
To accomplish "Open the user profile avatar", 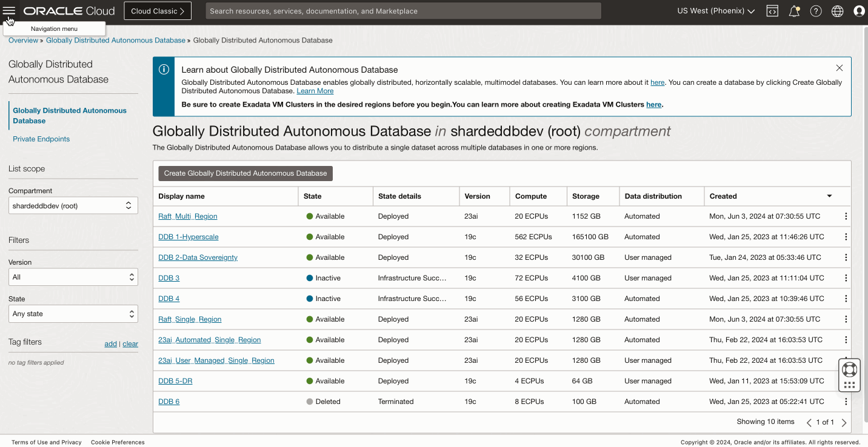I will point(859,10).
